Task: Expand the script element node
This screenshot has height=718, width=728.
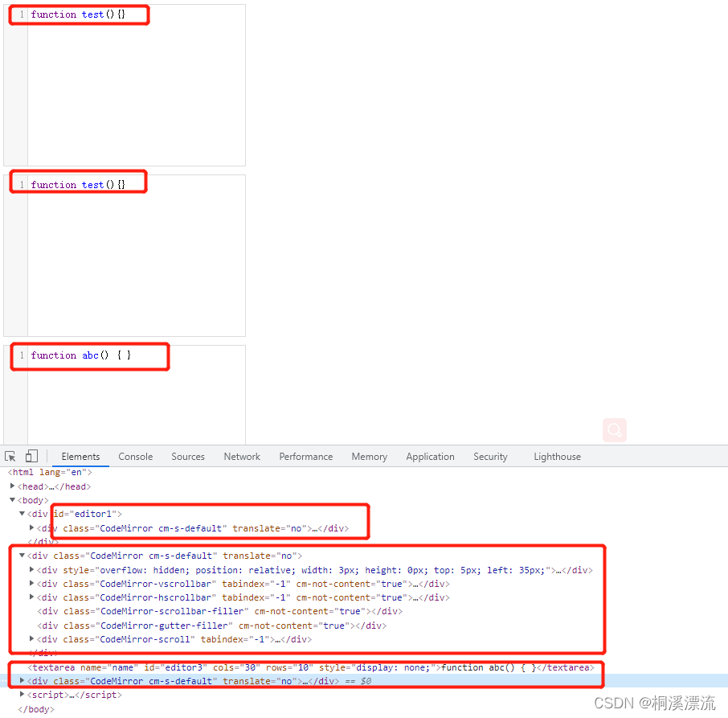Action: (22, 695)
